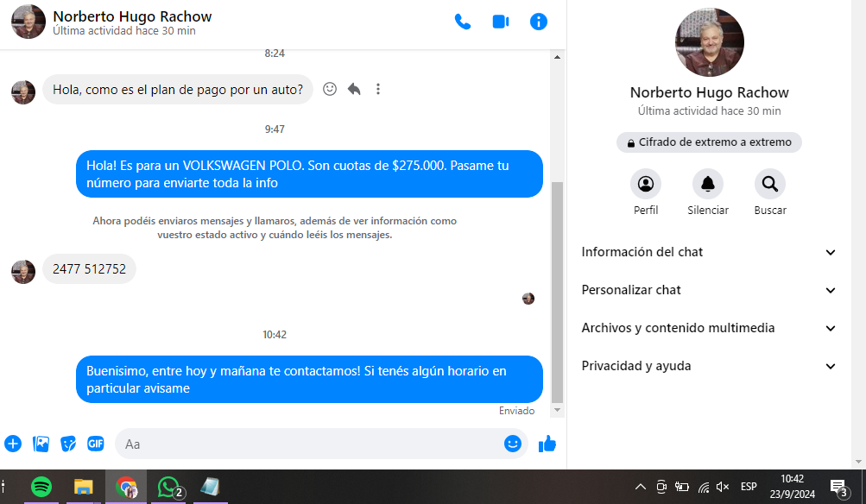
Task: Click the 'Enviado' status text
Action: coord(516,411)
